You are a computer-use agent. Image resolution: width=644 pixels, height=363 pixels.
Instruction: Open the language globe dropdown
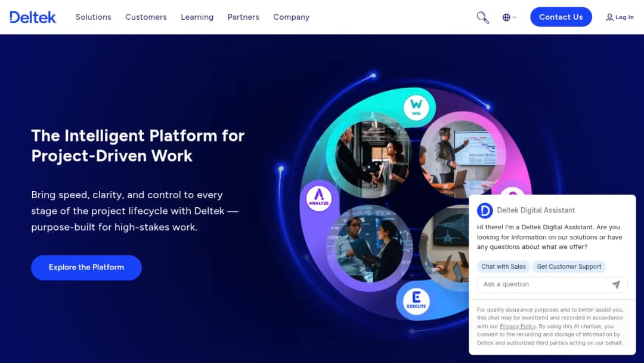coord(509,17)
